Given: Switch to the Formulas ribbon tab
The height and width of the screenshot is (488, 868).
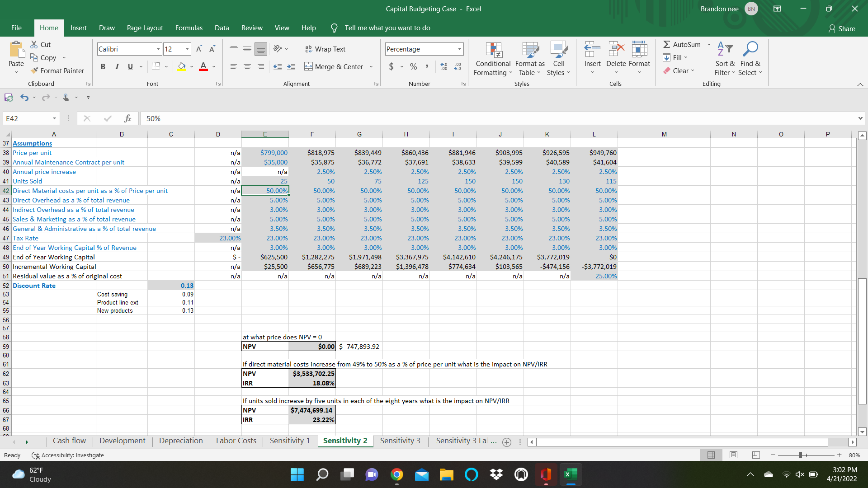Looking at the screenshot, I should [x=189, y=28].
